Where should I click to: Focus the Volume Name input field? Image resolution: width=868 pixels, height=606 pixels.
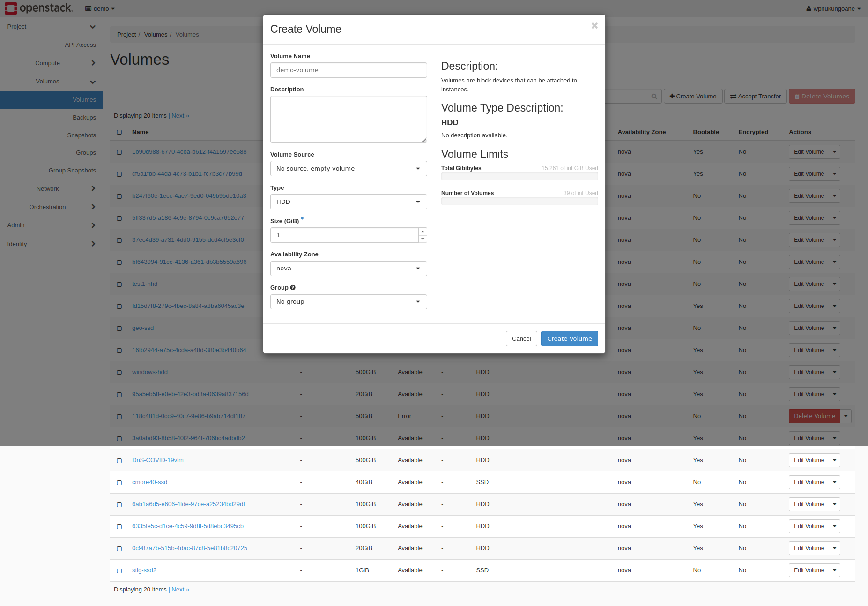pos(349,70)
